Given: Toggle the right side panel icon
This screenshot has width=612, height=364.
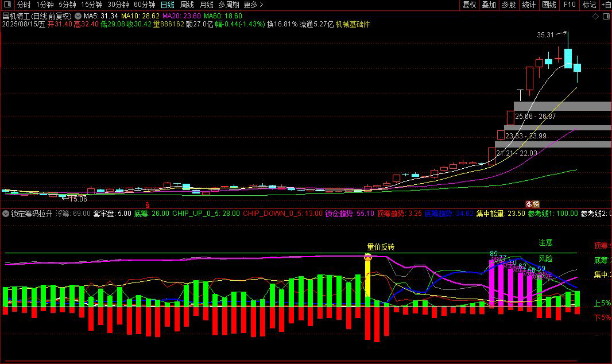Looking at the screenshot, I should tap(606, 17).
